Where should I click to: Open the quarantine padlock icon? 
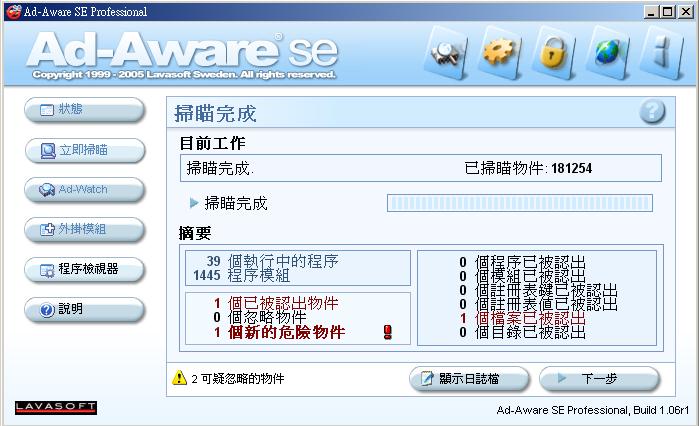click(553, 53)
